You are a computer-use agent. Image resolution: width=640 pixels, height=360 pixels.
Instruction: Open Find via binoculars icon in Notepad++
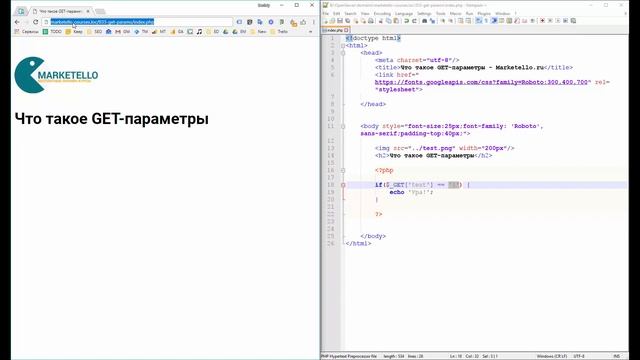(x=424, y=21)
